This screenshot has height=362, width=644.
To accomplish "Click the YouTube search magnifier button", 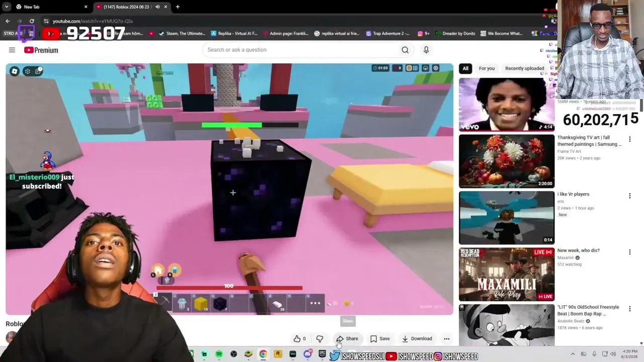I will (405, 50).
